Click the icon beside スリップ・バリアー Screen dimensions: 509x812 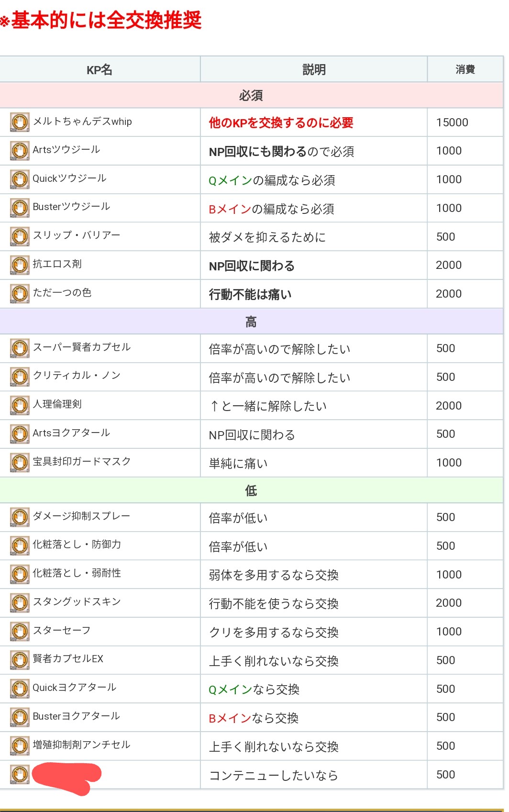(20, 236)
